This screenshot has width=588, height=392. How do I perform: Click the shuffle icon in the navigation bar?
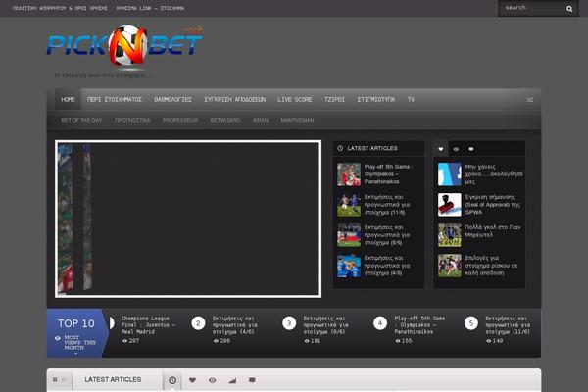(x=529, y=99)
